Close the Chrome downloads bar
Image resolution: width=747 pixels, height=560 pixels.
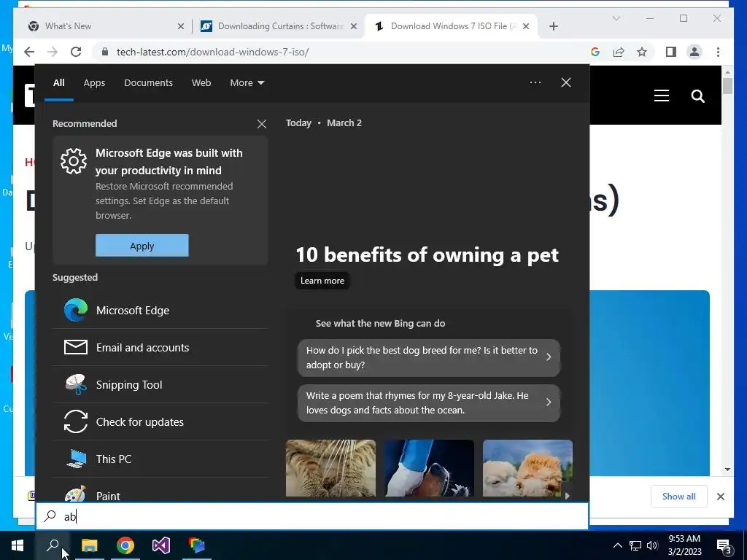[720, 497]
